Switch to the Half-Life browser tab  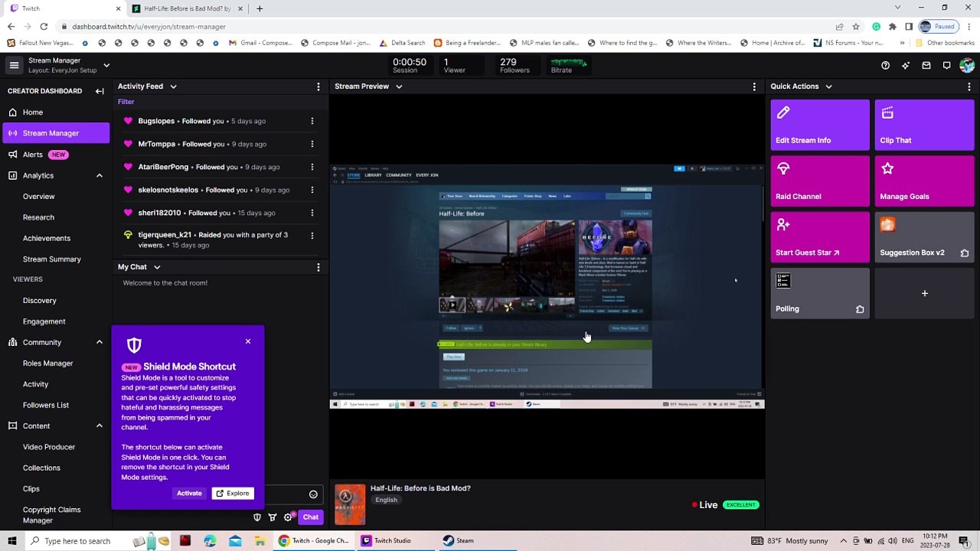188,8
